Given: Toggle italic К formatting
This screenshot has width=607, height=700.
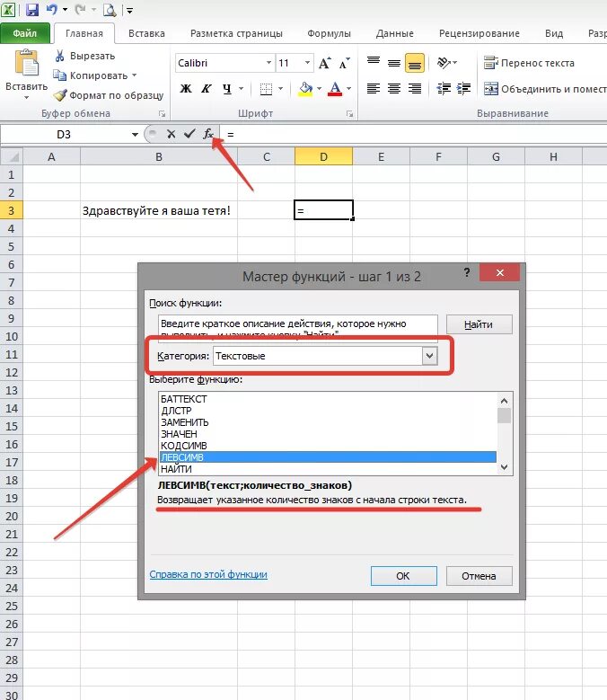Looking at the screenshot, I should coord(206,88).
